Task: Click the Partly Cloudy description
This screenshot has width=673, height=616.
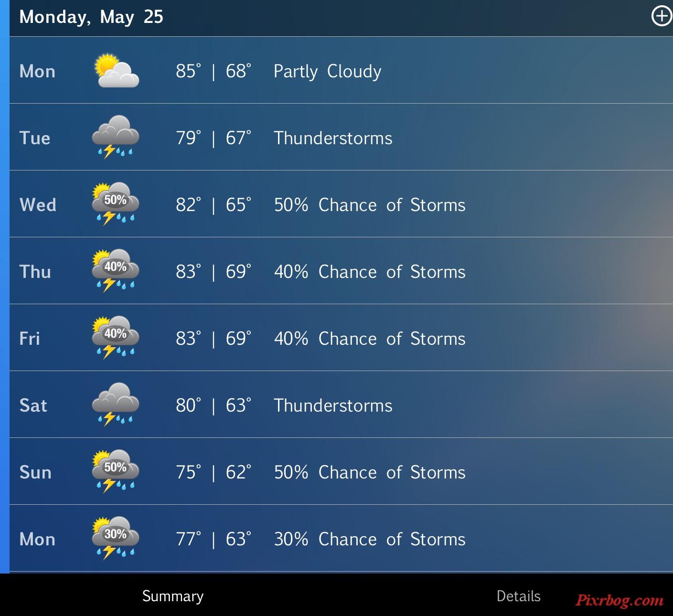Action: tap(328, 72)
